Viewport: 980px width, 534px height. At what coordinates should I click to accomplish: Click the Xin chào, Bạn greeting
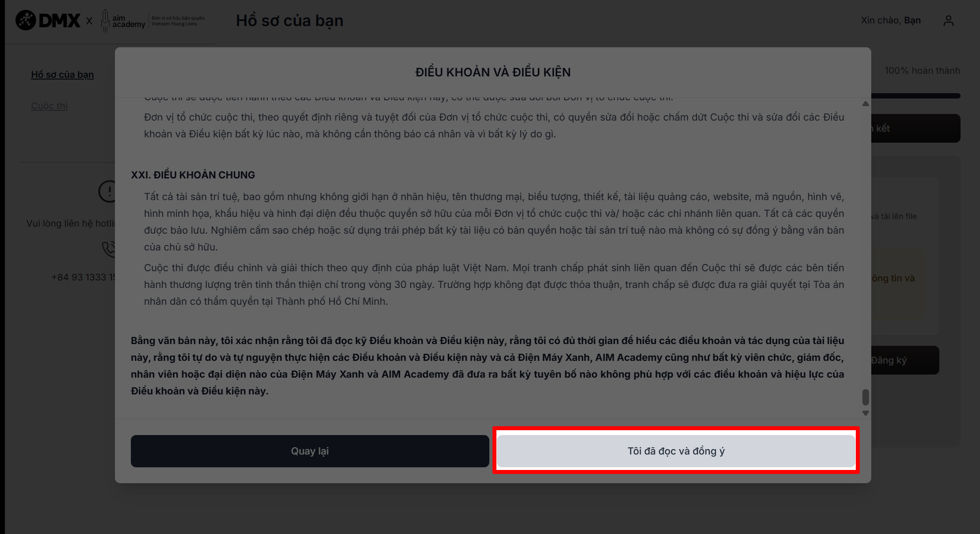point(891,20)
